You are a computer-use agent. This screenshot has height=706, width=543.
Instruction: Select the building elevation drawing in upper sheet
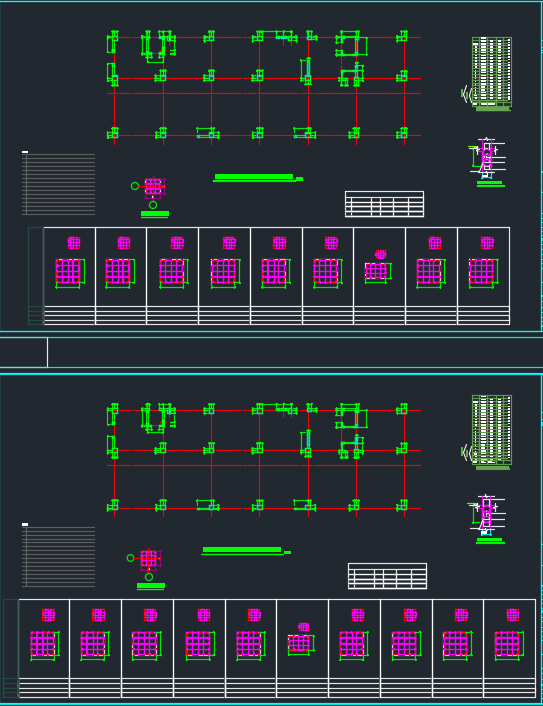tap(492, 72)
